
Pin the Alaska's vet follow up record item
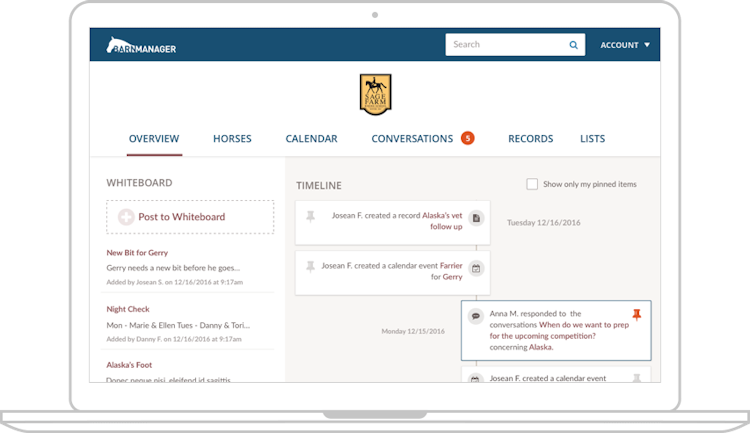(x=310, y=216)
